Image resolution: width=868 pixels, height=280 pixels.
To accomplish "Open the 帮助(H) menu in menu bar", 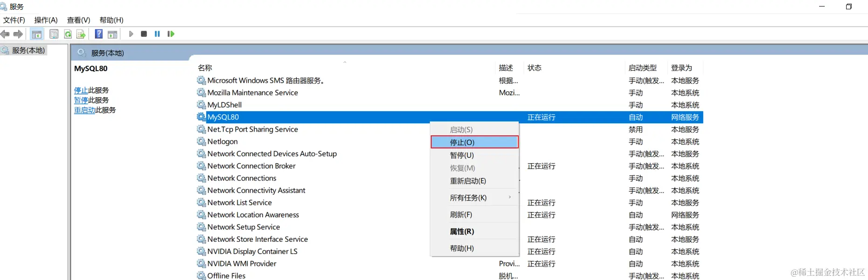I will click(x=111, y=20).
